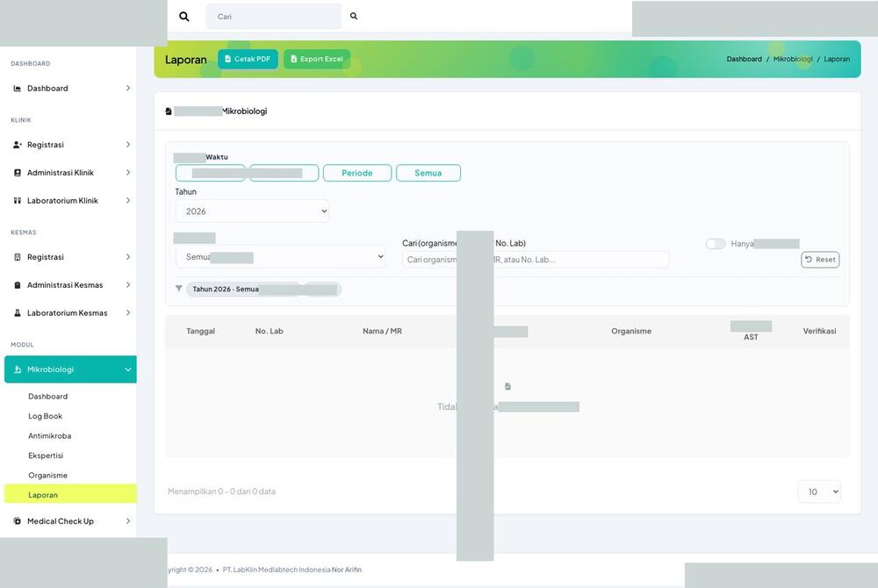Click the filter funnel icon
Viewport: 878px width, 588px height.
(x=178, y=289)
